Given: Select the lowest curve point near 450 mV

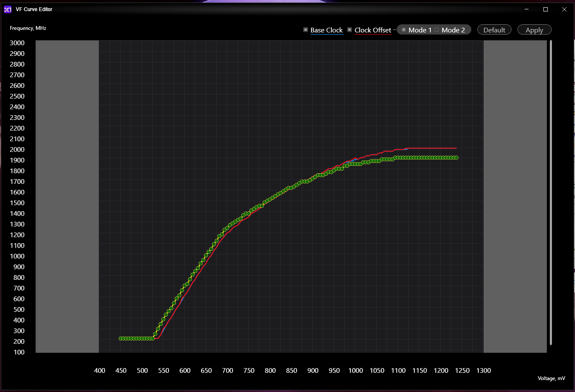Looking at the screenshot, I should pos(121,338).
